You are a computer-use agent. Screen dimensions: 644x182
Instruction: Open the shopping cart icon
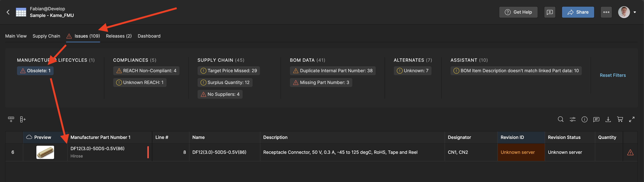[620, 119]
